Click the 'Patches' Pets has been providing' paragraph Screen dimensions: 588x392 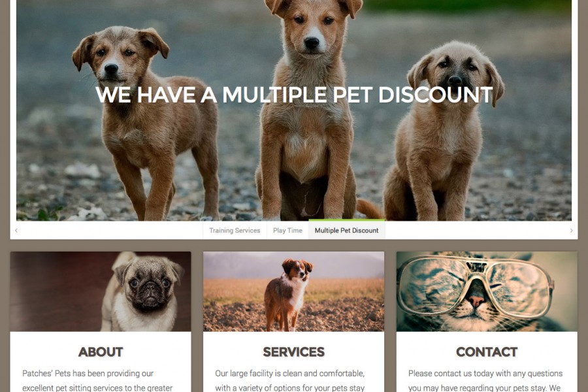[97, 380]
